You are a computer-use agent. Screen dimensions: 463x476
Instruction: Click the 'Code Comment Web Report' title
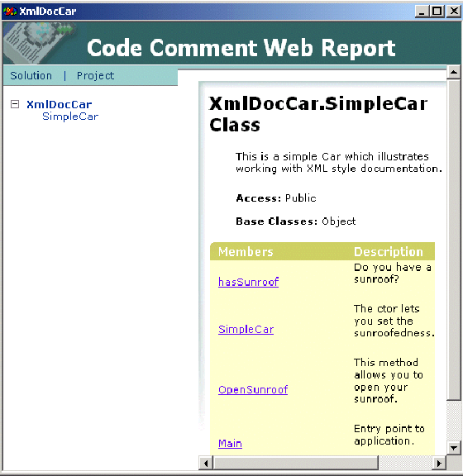point(241,48)
